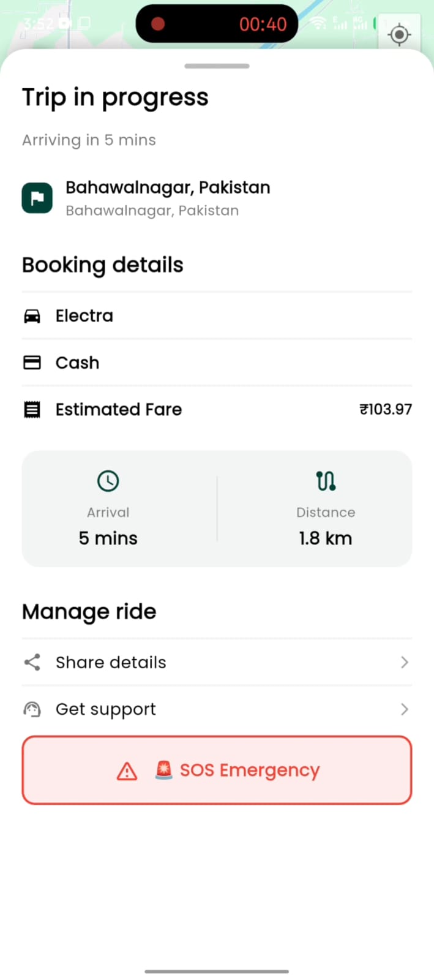Tap the Bahawalnagar, Pakistan destination title
This screenshot has height=980, width=434.
[x=168, y=187]
